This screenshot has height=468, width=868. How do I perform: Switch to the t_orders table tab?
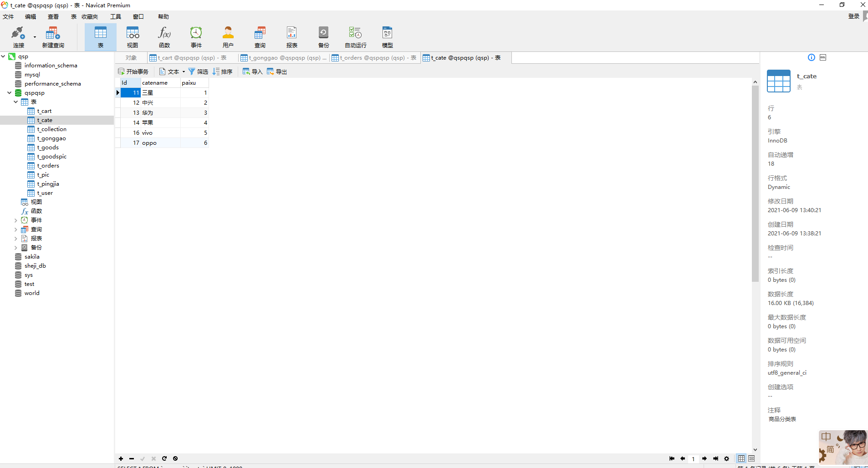[374, 58]
